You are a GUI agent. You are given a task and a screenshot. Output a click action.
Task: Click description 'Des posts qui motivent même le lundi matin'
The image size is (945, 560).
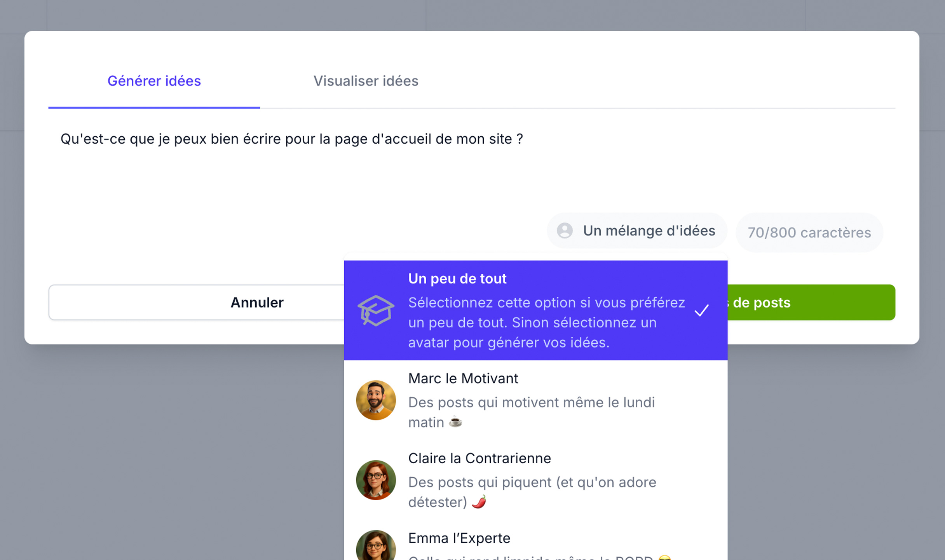point(532,412)
